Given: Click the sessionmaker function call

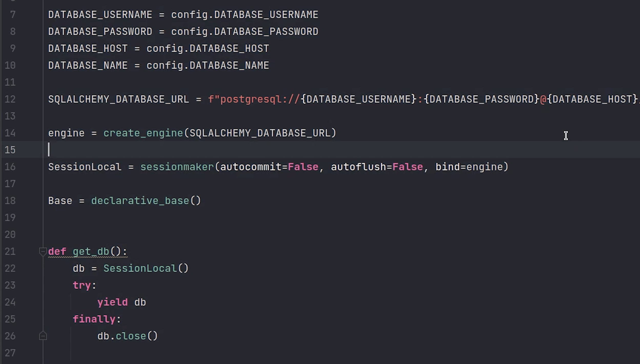Looking at the screenshot, I should tap(177, 167).
